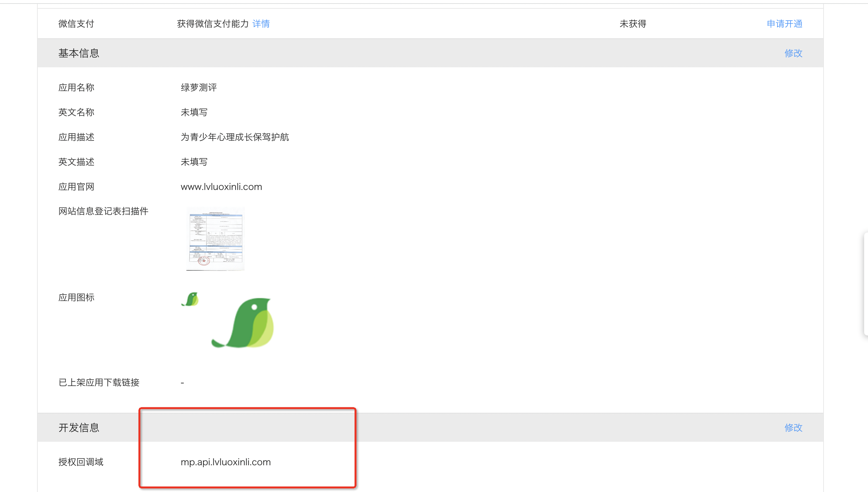Image resolution: width=868 pixels, height=492 pixels.
Task: Open the website registration form scan thumbnail
Action: click(216, 239)
